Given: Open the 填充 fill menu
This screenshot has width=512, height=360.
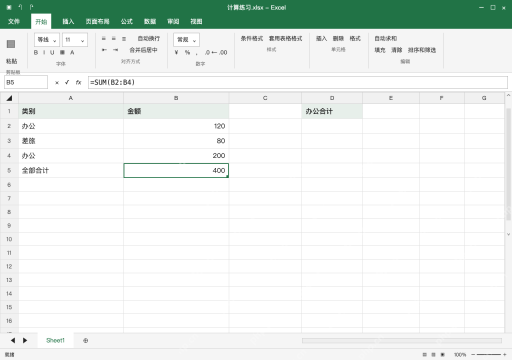Looking at the screenshot, I should point(380,50).
